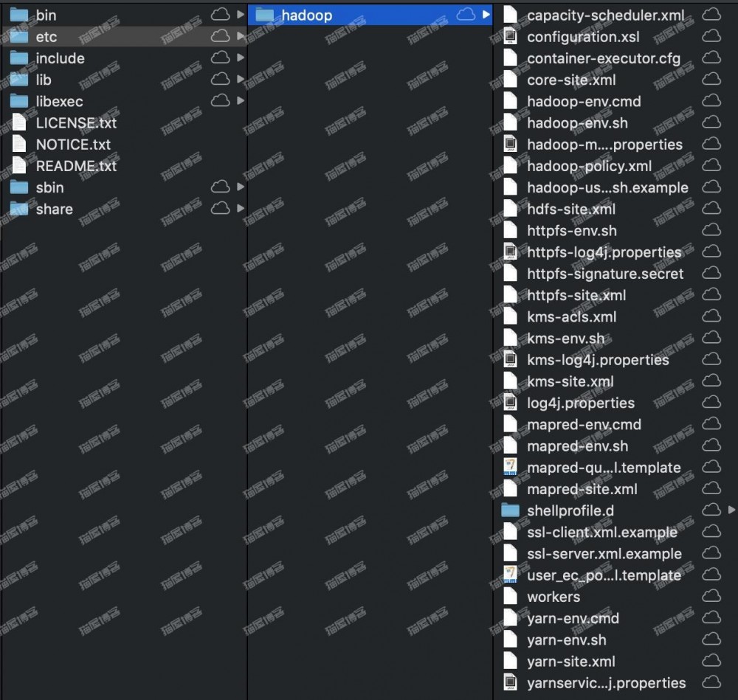Click the iCloud icon beside workers
The width and height of the screenshot is (738, 700).
711,596
